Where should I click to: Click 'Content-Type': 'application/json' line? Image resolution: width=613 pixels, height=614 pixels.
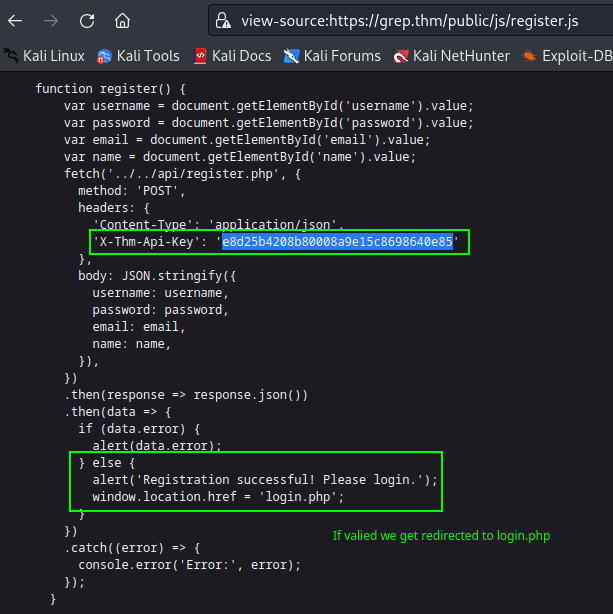click(218, 225)
